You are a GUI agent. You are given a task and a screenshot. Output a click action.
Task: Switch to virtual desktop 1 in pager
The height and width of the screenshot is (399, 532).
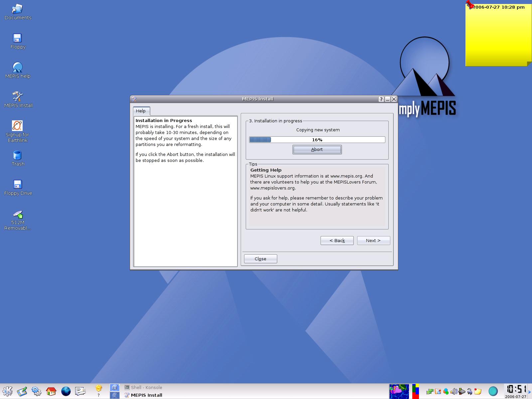114,387
